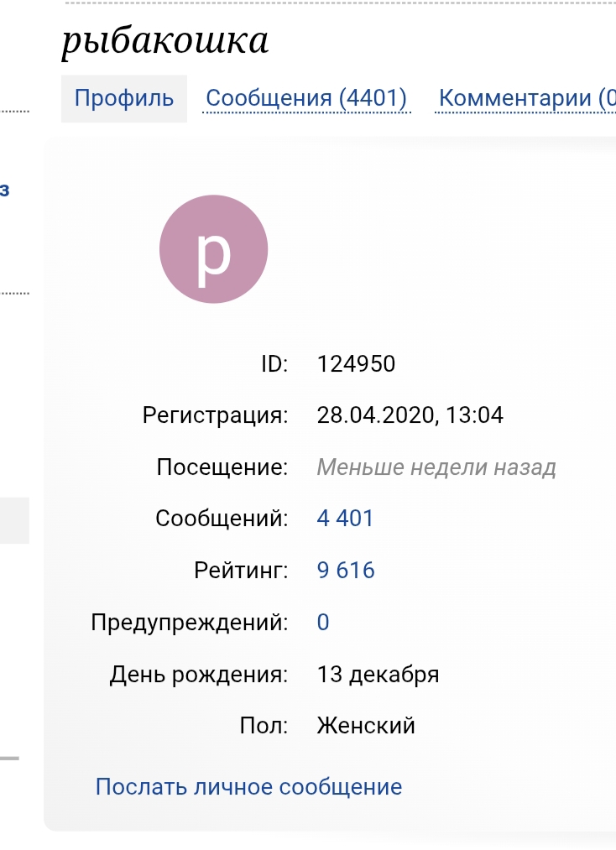Click the День рождения: field label

[x=199, y=675]
